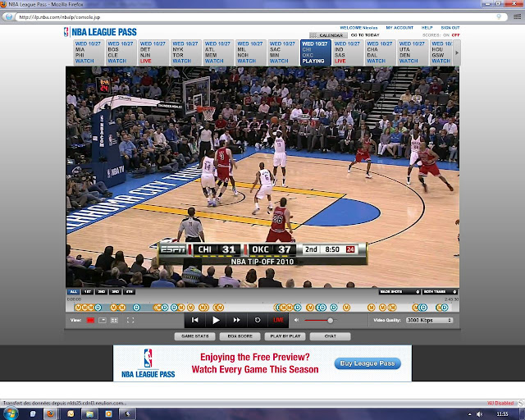Click the first M marker on timeline

pos(79,308)
